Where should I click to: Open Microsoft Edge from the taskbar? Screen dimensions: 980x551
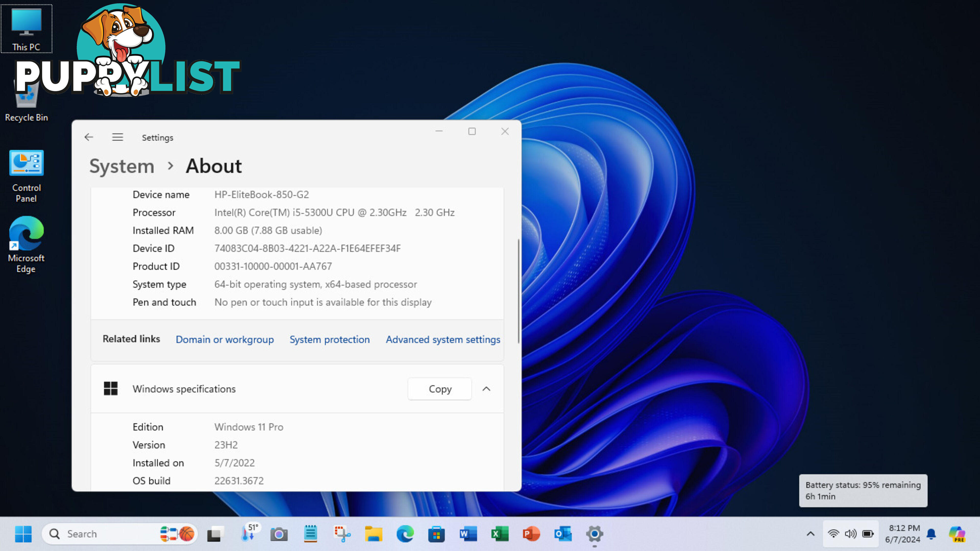(x=405, y=534)
